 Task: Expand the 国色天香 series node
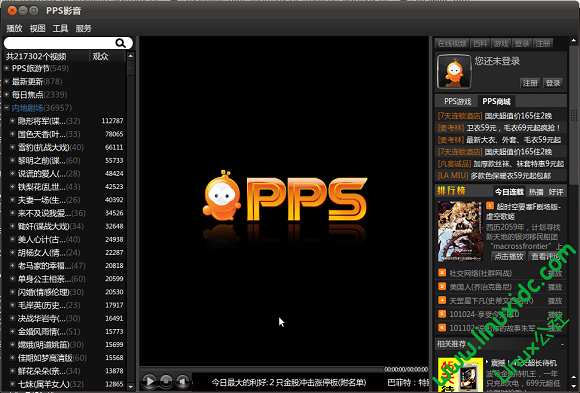click(13, 134)
